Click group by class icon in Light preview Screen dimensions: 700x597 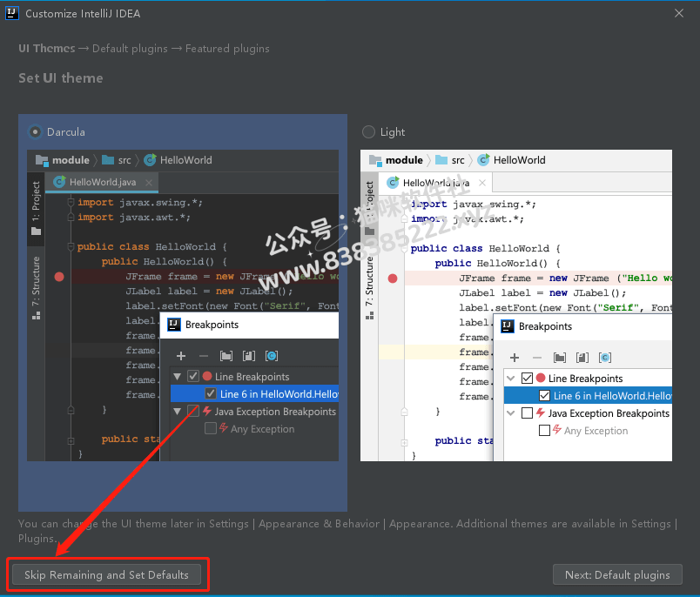605,358
